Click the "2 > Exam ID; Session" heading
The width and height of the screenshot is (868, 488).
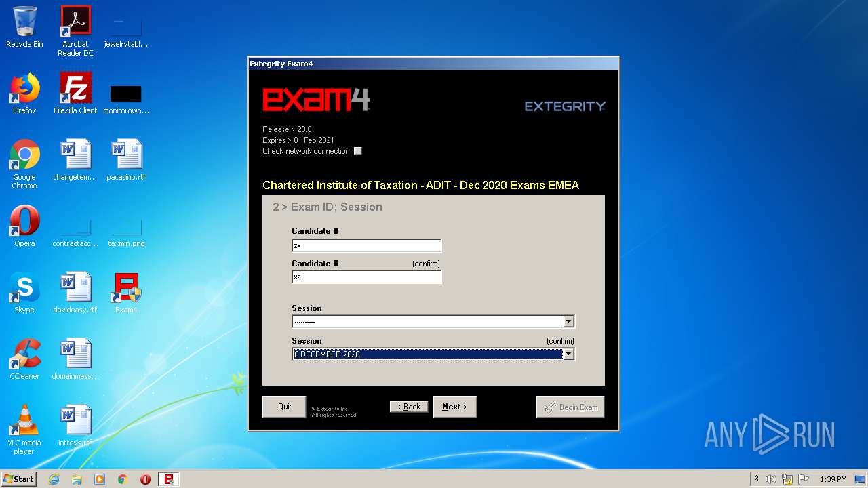(x=328, y=207)
